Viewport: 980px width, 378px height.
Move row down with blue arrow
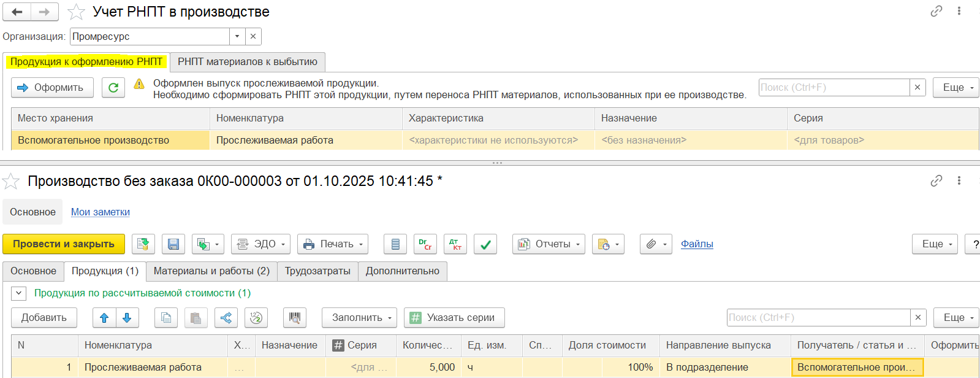[127, 318]
